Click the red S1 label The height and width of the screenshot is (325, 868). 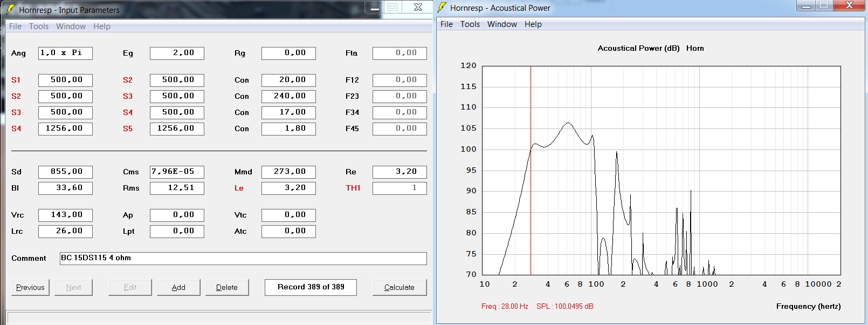click(16, 80)
